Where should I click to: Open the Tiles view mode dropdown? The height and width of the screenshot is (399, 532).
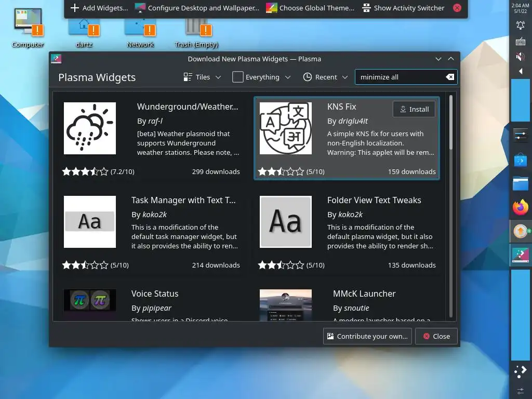202,77
